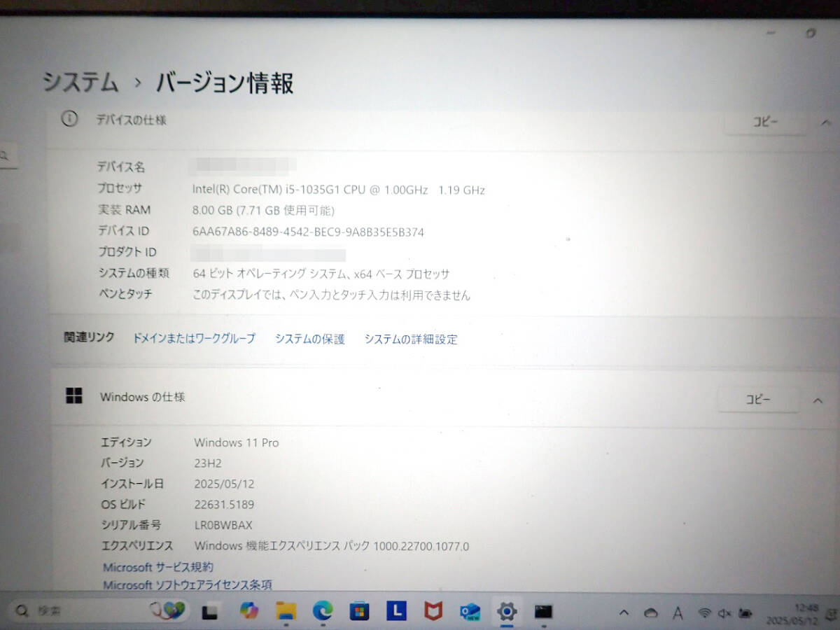Open File Explorer from the taskbar
Image resolution: width=840 pixels, height=630 pixels.
286,611
